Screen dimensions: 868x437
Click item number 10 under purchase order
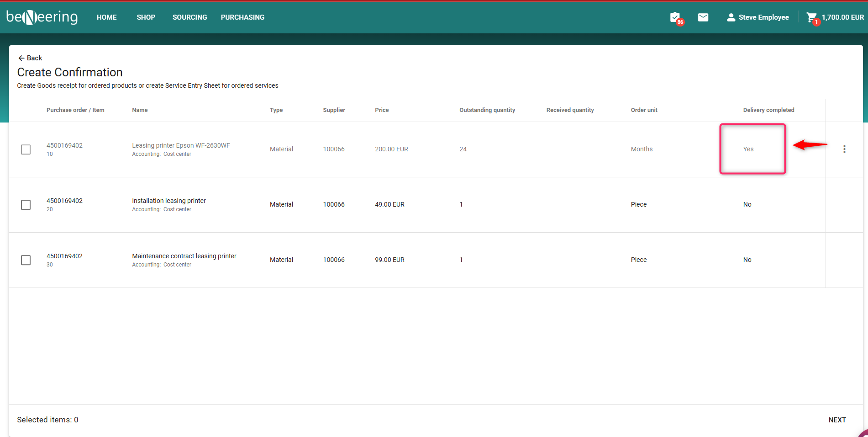click(x=49, y=154)
